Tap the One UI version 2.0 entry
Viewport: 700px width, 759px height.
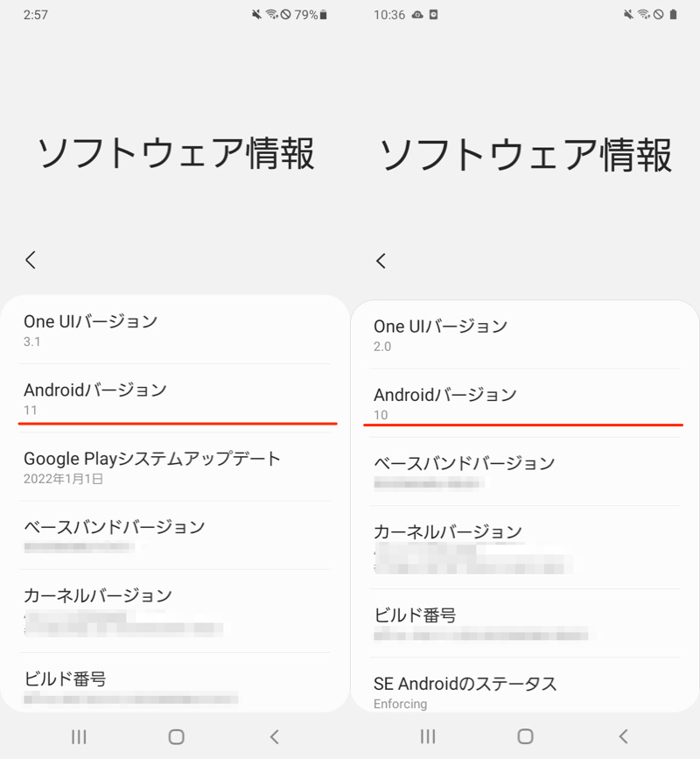pos(525,335)
